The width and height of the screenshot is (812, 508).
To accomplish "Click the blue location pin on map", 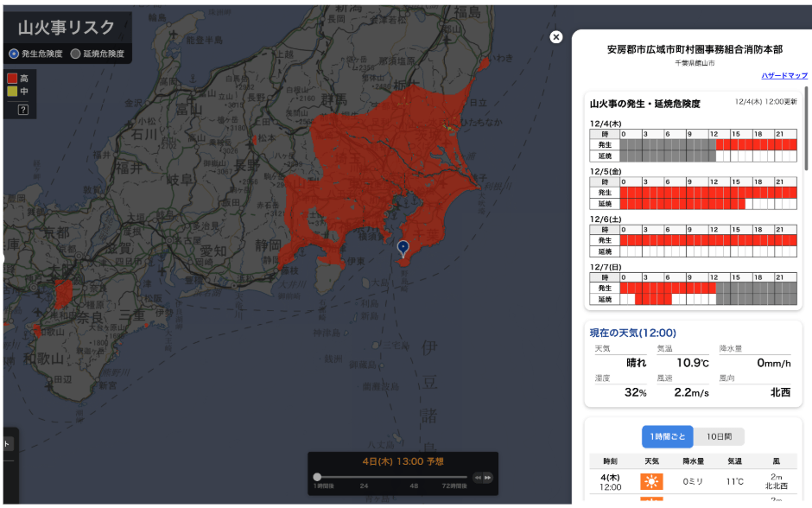I will 403,249.
